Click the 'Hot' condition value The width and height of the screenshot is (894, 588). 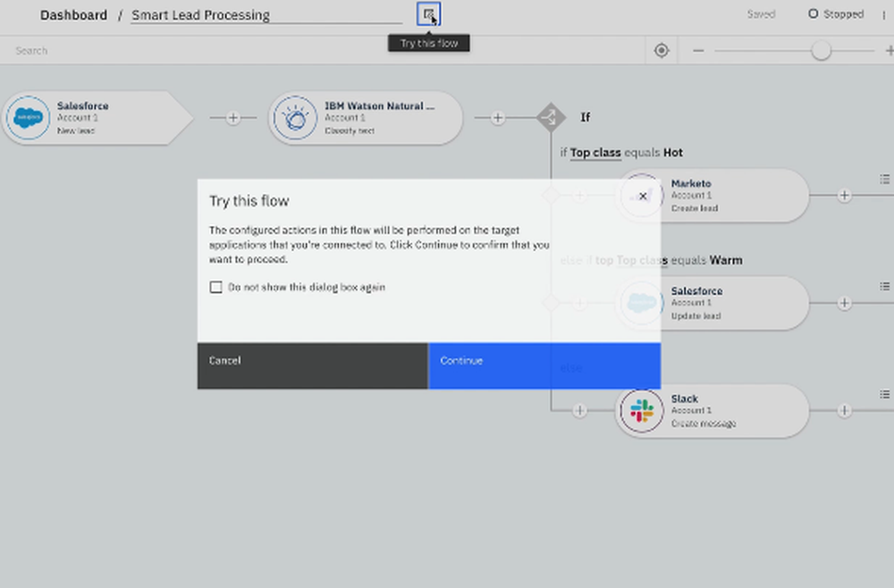[x=673, y=153]
